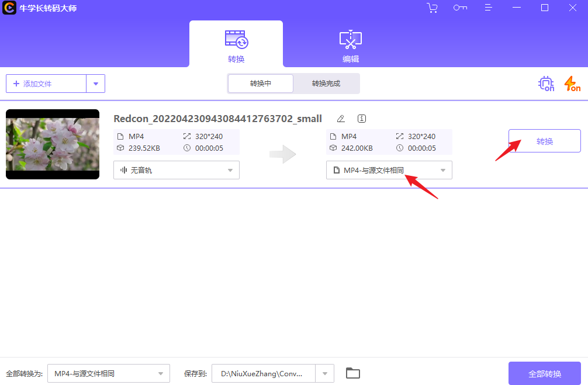Start conversion with the 全部转换 button

[544, 373]
